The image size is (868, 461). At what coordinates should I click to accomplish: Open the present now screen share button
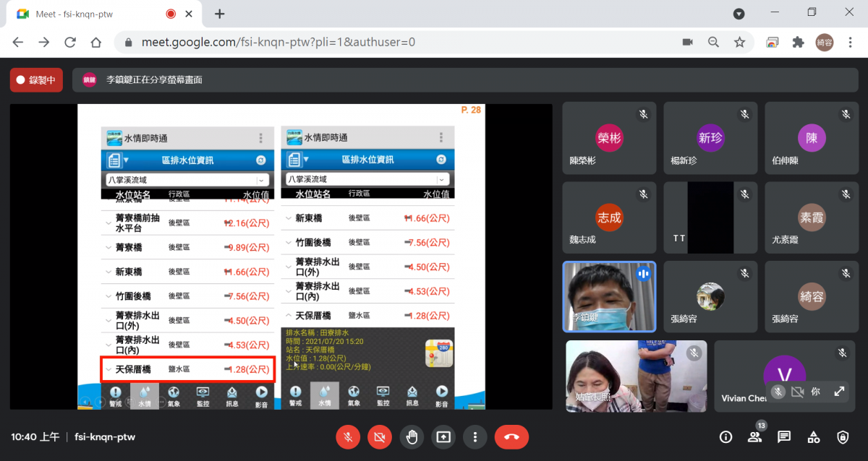click(x=443, y=436)
